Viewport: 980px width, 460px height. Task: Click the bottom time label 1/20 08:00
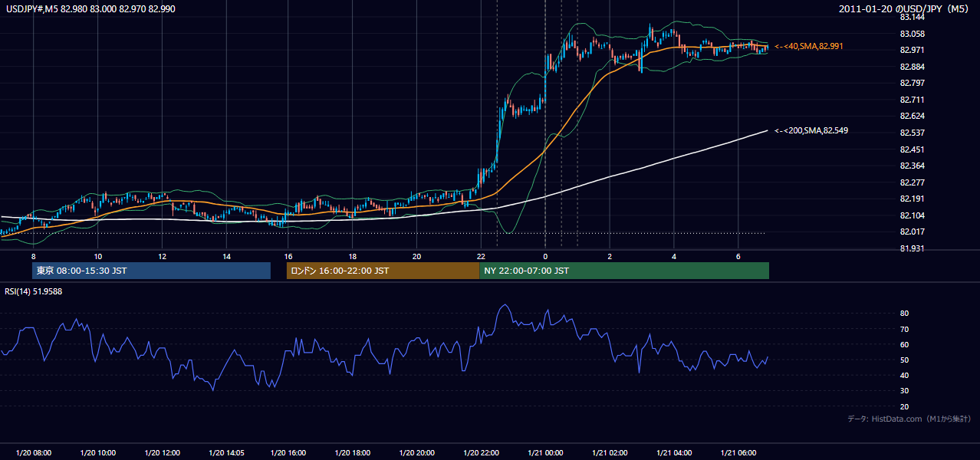pos(34,453)
